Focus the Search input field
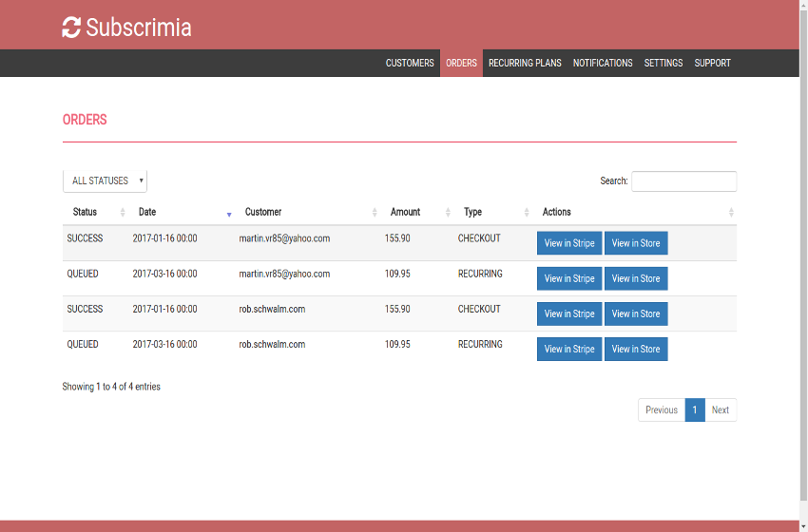Viewport: 808px width, 532px height. tap(683, 181)
